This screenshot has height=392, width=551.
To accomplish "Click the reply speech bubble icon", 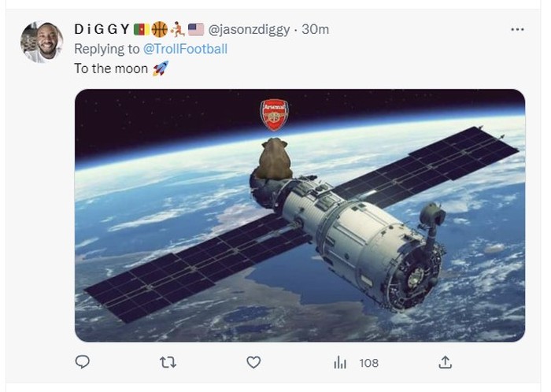I will pyautogui.click(x=83, y=362).
